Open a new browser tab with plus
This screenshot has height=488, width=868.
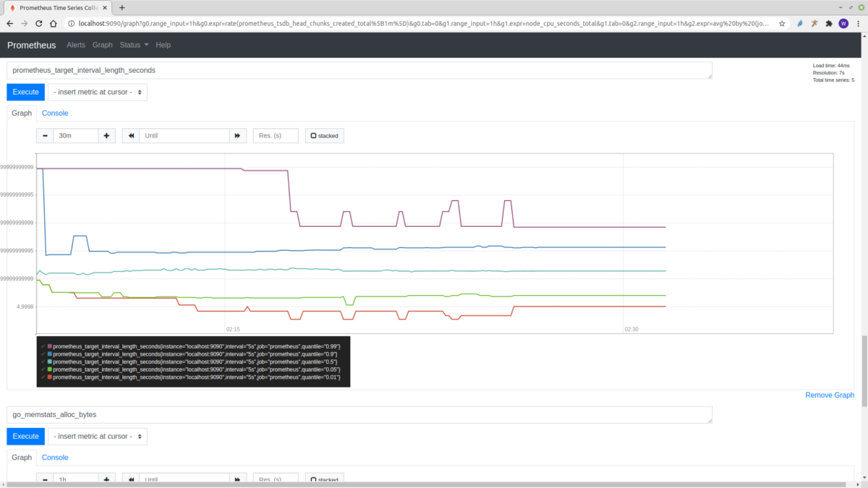[x=122, y=7]
